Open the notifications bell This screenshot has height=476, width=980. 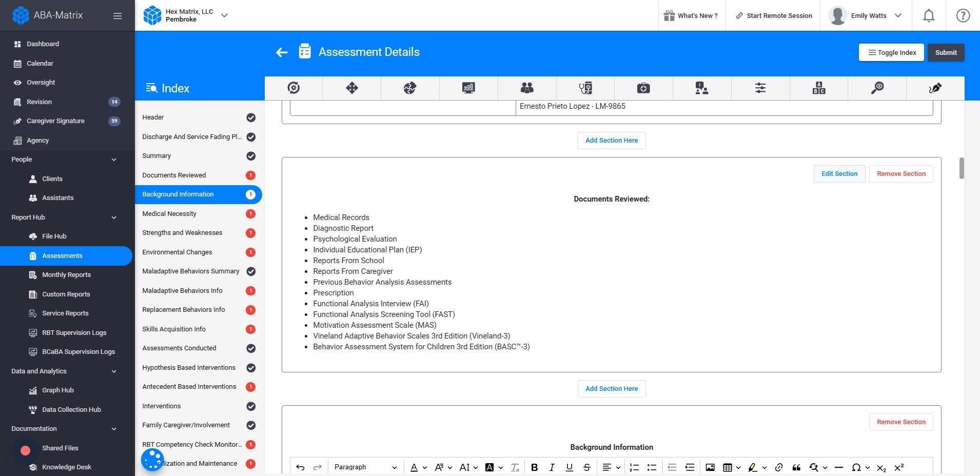pyautogui.click(x=929, y=15)
